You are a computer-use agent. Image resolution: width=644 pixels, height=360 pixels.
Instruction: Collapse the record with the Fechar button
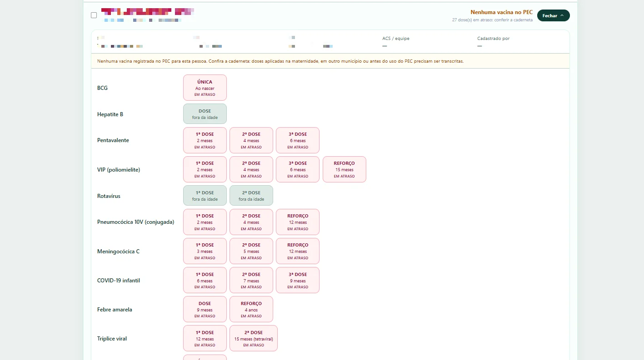click(x=553, y=15)
